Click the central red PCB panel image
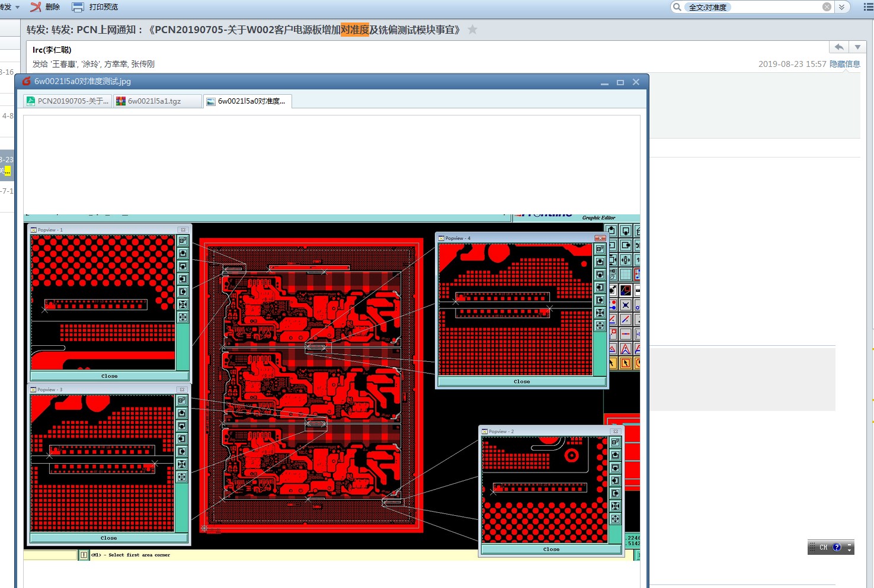The width and height of the screenshot is (874, 588). (x=312, y=385)
